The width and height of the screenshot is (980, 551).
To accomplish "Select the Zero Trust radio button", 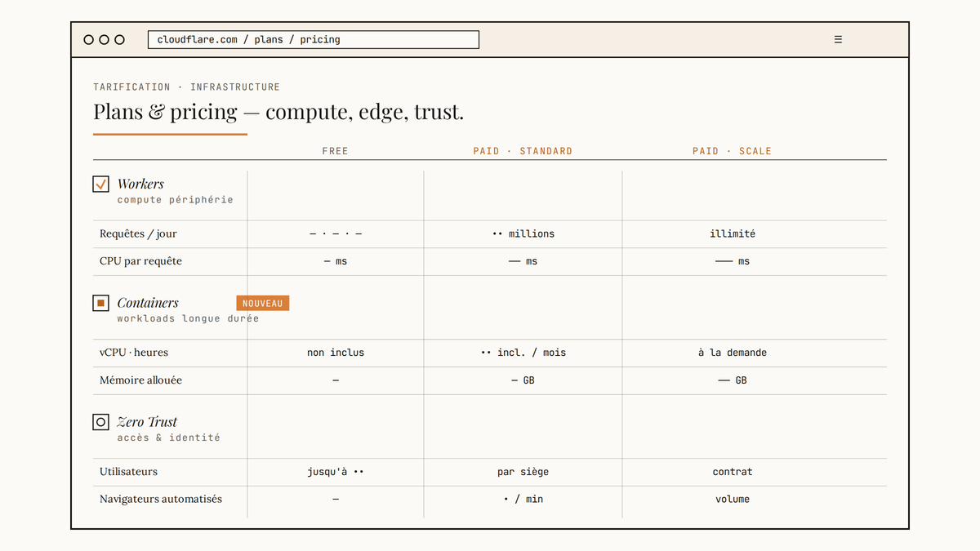I will click(100, 422).
